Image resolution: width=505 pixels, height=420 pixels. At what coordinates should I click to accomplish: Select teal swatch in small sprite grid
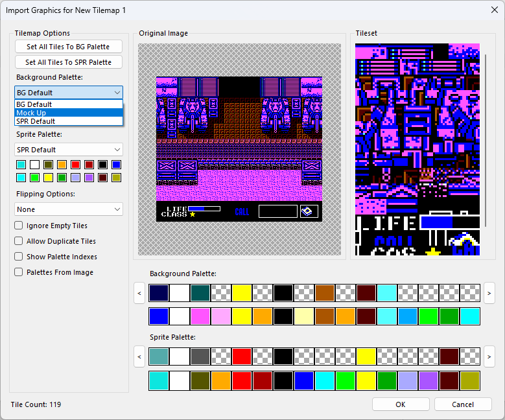tap(21, 165)
